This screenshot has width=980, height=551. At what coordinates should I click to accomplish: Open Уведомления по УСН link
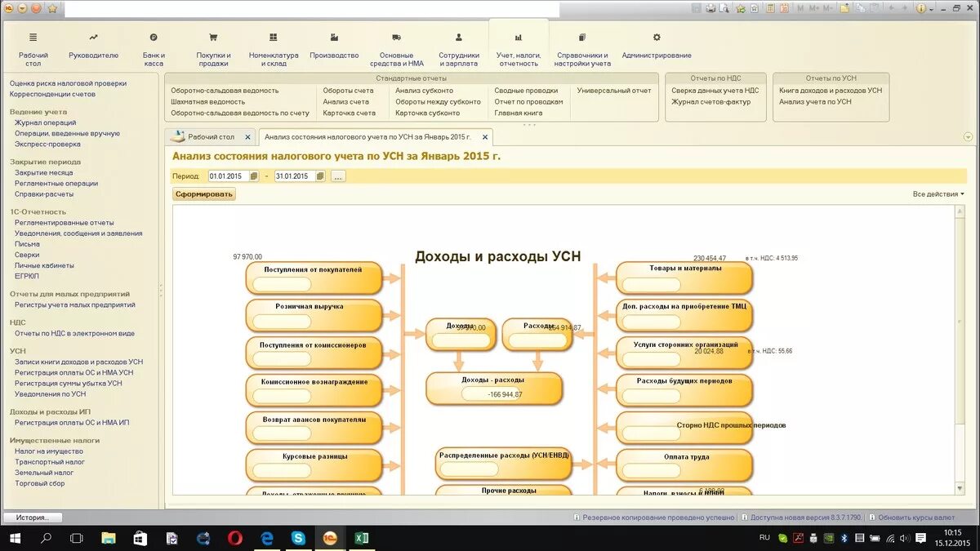pos(50,393)
